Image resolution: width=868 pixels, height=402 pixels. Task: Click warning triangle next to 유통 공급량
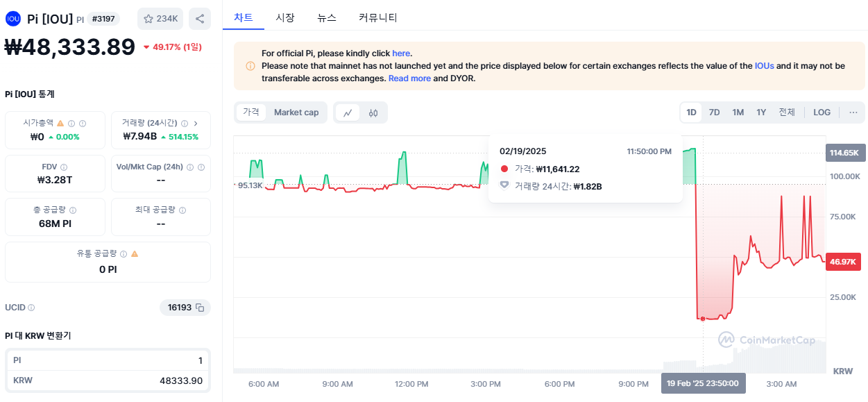pyautogui.click(x=135, y=254)
